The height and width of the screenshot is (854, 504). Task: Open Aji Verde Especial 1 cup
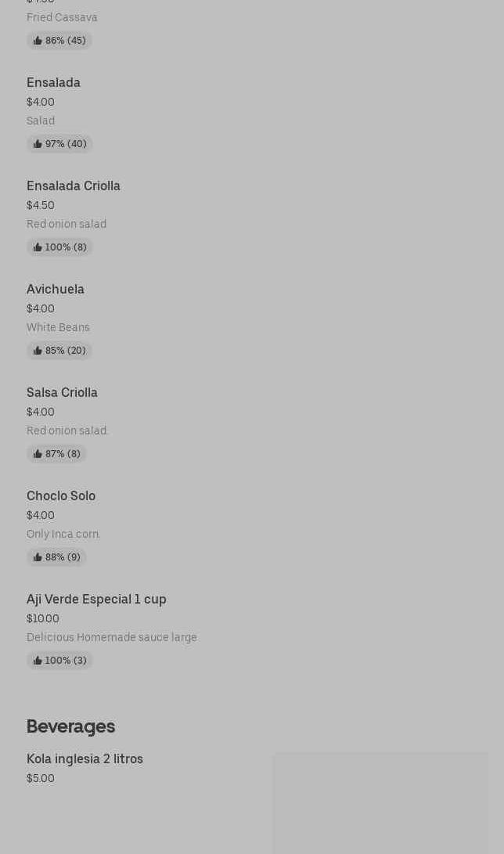tap(96, 600)
